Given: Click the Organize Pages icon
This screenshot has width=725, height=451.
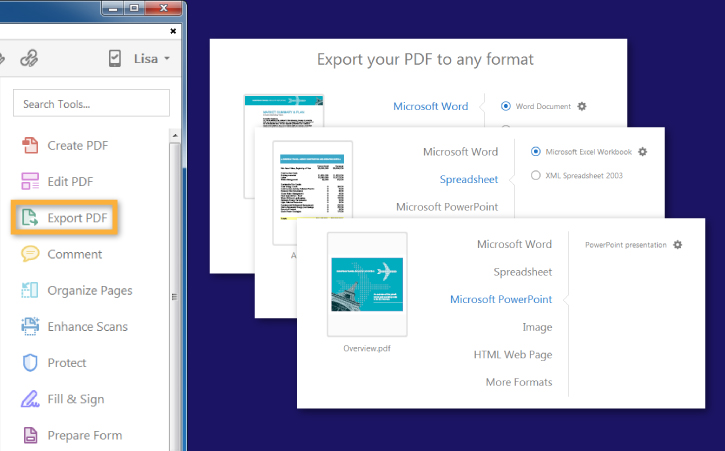Looking at the screenshot, I should coord(30,290).
